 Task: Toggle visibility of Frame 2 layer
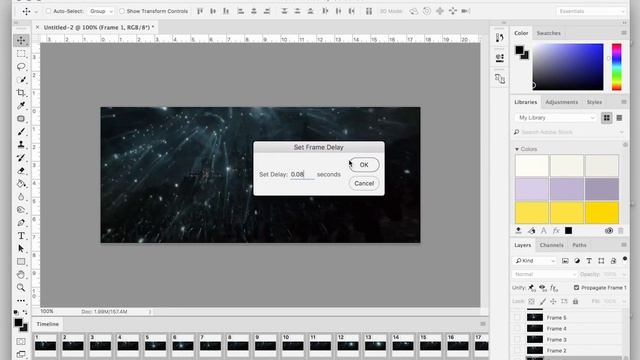[517, 351]
